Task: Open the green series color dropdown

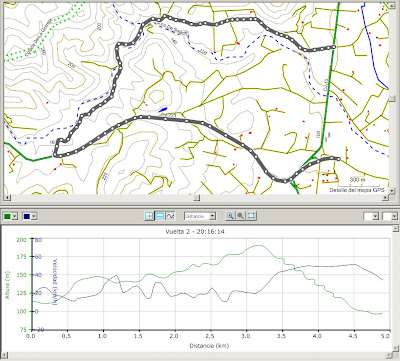Action: click(x=15, y=216)
